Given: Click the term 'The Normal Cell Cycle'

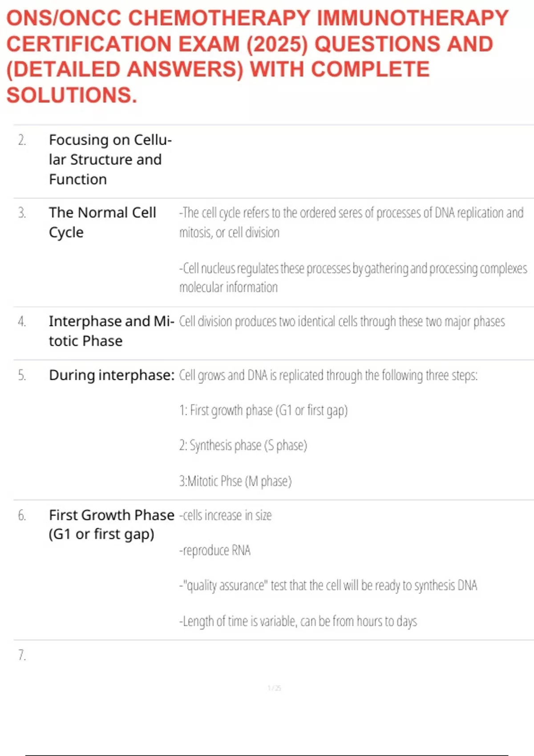Looking at the screenshot, I should point(102,222).
